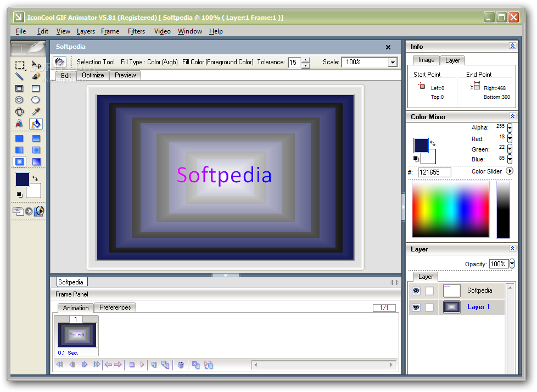
Task: Collapse the Layer panel
Action: click(x=512, y=248)
